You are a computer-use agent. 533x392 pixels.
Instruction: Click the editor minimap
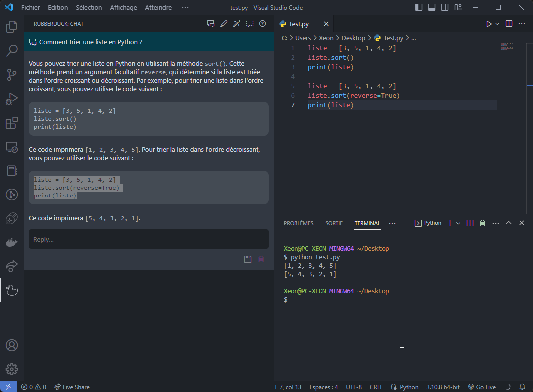point(507,47)
